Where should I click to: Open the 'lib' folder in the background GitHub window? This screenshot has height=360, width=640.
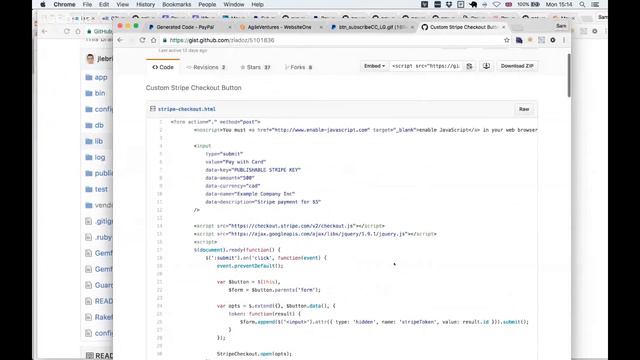(x=98, y=141)
